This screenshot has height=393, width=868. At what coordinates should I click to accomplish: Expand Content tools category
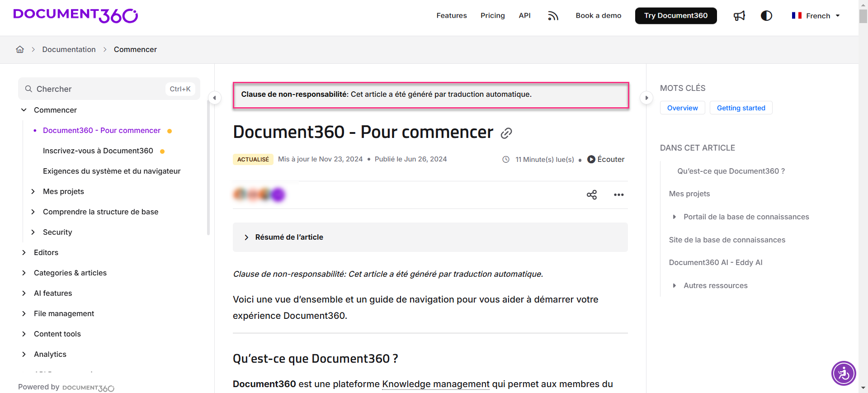coord(24,334)
